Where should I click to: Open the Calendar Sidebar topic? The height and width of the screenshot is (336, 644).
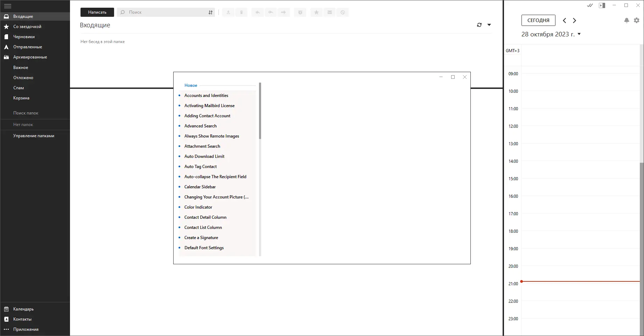coord(217,187)
